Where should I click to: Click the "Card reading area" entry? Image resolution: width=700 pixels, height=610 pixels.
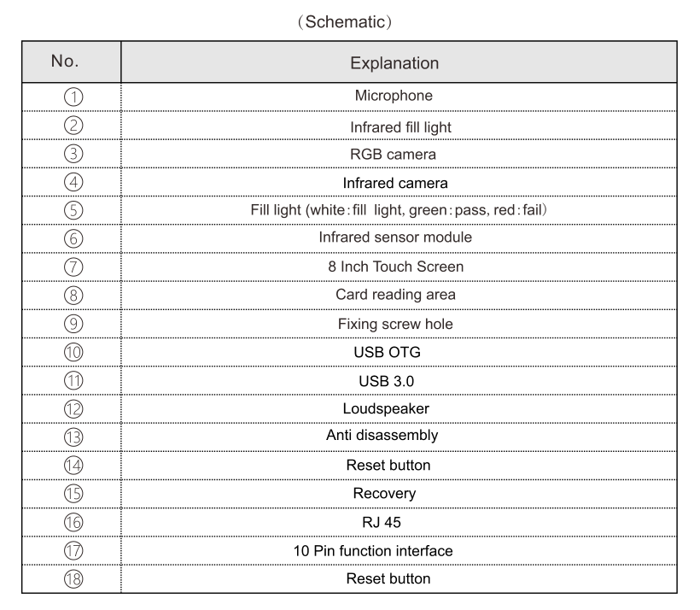[395, 296]
